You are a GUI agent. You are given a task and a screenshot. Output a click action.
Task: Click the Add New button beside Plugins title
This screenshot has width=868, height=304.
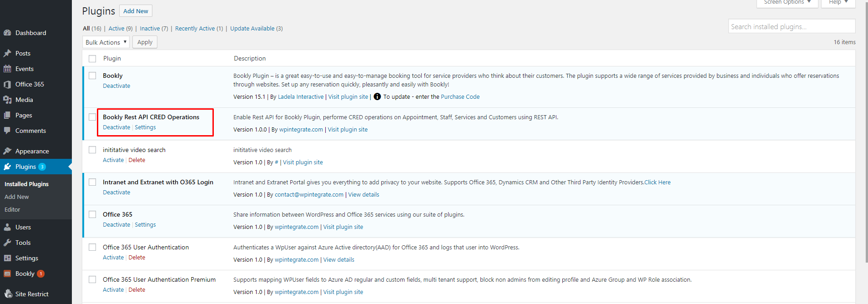pos(136,11)
